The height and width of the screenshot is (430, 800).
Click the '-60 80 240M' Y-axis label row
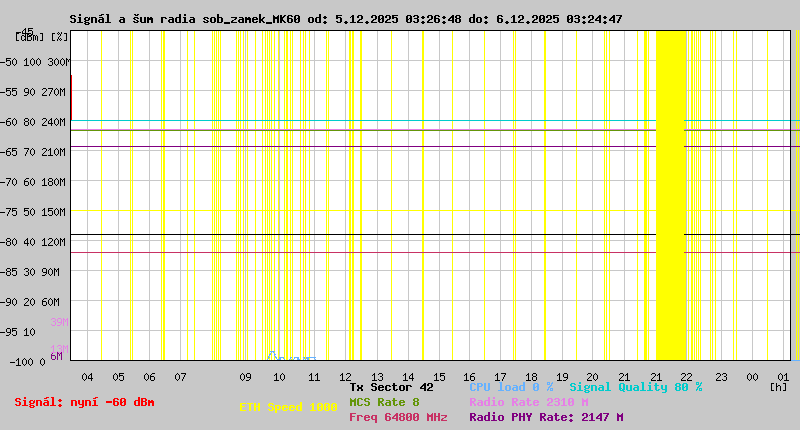[34, 122]
